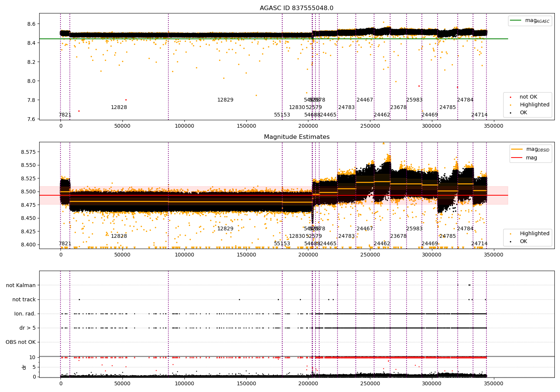
Task: Click obsid label 24785 in top plot
Action: pos(448,108)
